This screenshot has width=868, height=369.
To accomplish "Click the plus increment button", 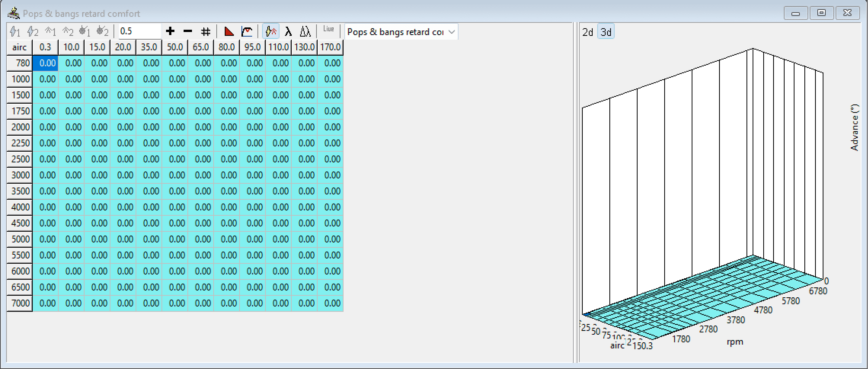I will [x=170, y=31].
